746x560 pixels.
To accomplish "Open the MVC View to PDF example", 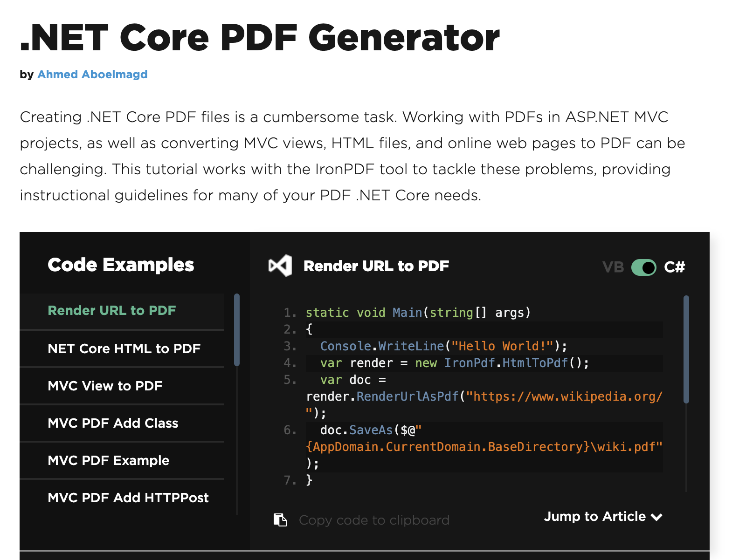I will point(105,386).
